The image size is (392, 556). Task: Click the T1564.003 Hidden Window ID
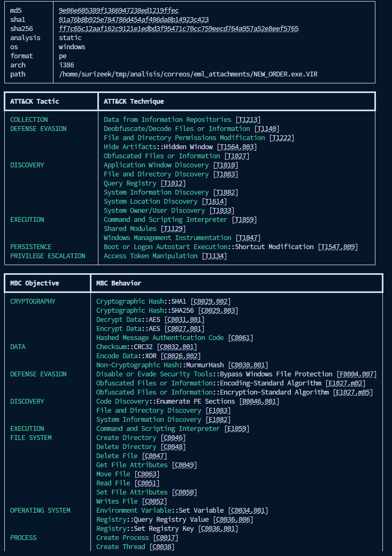point(236,147)
